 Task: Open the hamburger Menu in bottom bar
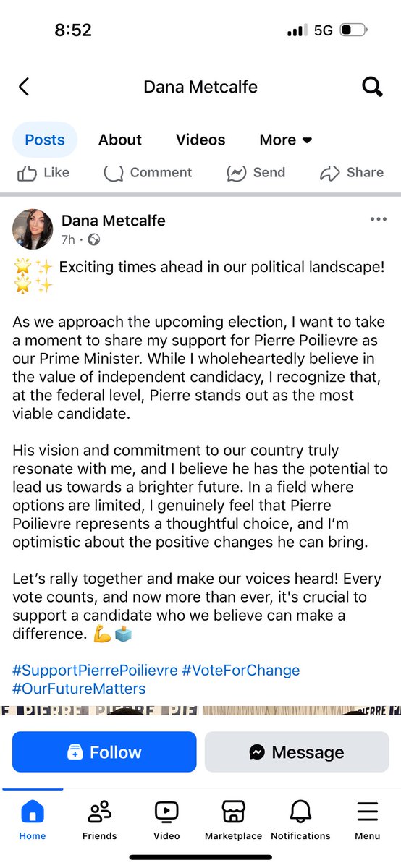tap(368, 821)
